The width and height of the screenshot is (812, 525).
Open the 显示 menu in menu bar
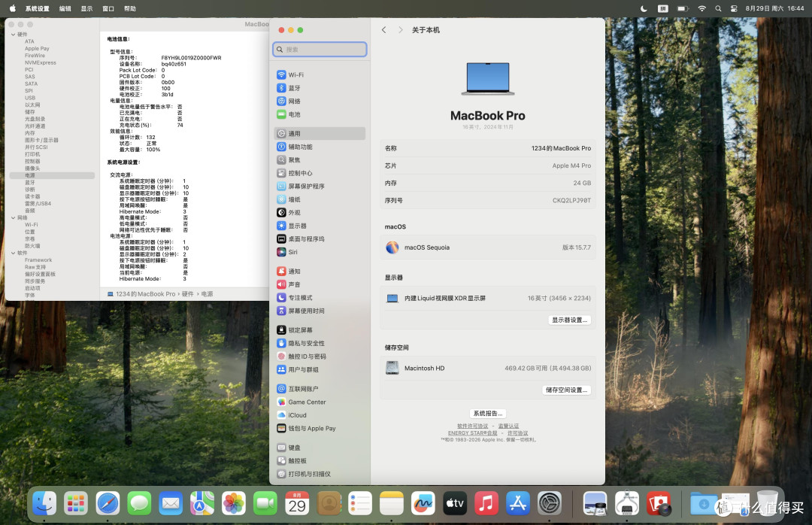click(x=86, y=8)
